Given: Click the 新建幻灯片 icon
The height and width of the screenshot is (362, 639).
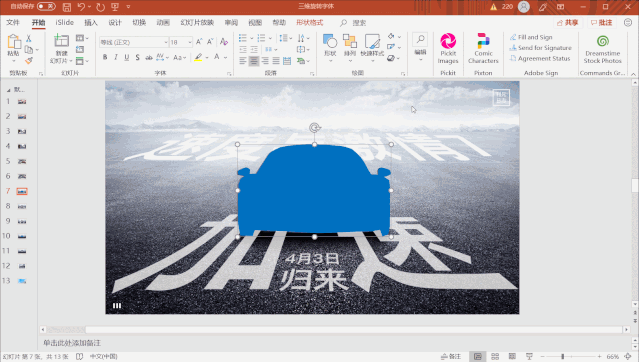Looking at the screenshot, I should pos(62,41).
